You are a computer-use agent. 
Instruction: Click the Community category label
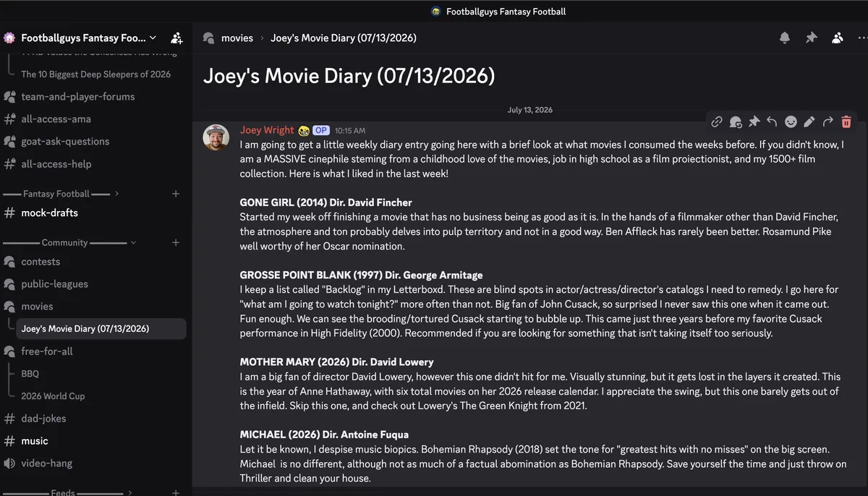(64, 242)
